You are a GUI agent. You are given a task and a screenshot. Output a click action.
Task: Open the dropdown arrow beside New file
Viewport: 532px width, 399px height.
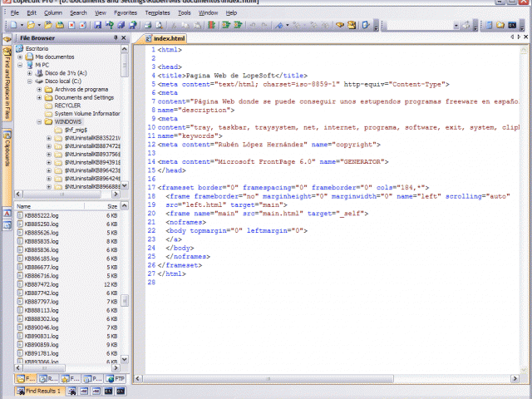click(22, 25)
